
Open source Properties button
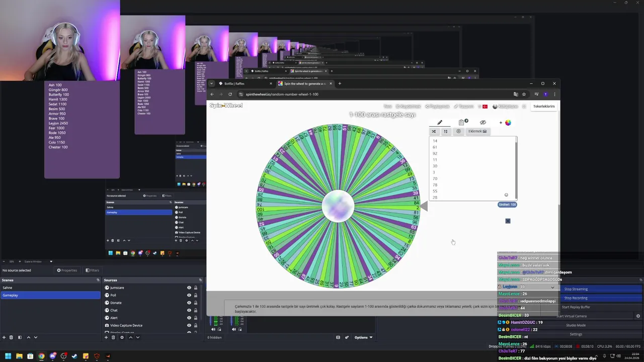[67, 270]
